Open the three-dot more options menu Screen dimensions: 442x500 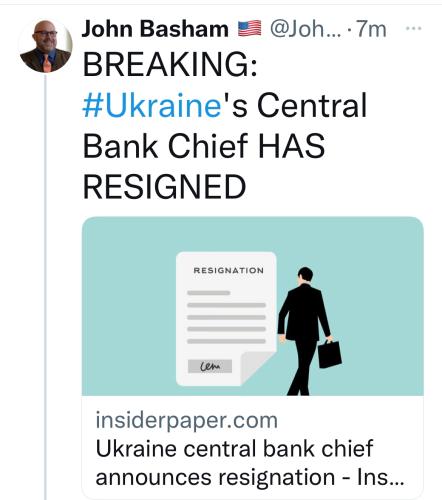coord(413,28)
